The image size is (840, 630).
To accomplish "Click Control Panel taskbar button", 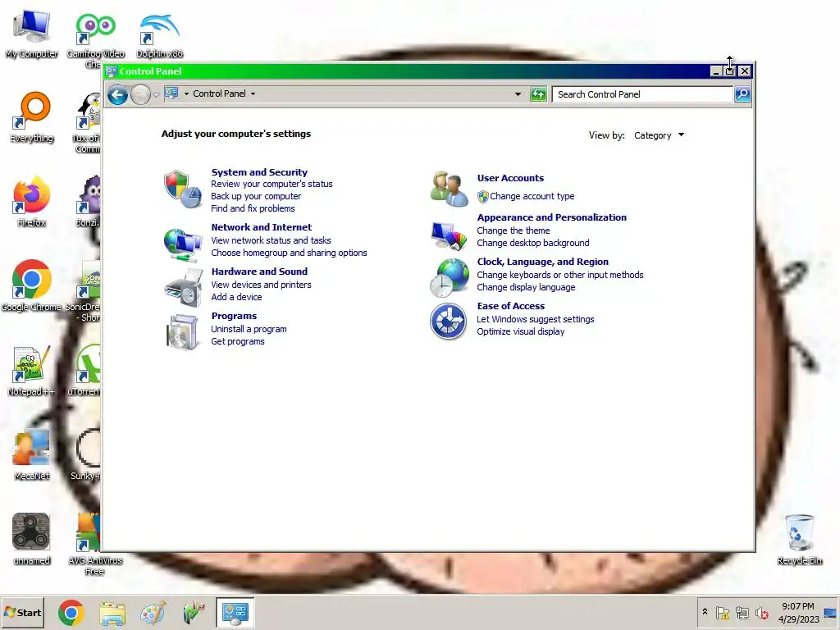I will [x=235, y=612].
